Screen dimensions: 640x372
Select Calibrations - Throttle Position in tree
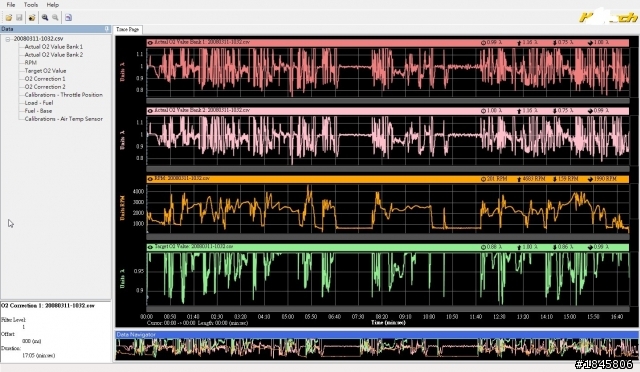click(x=63, y=95)
